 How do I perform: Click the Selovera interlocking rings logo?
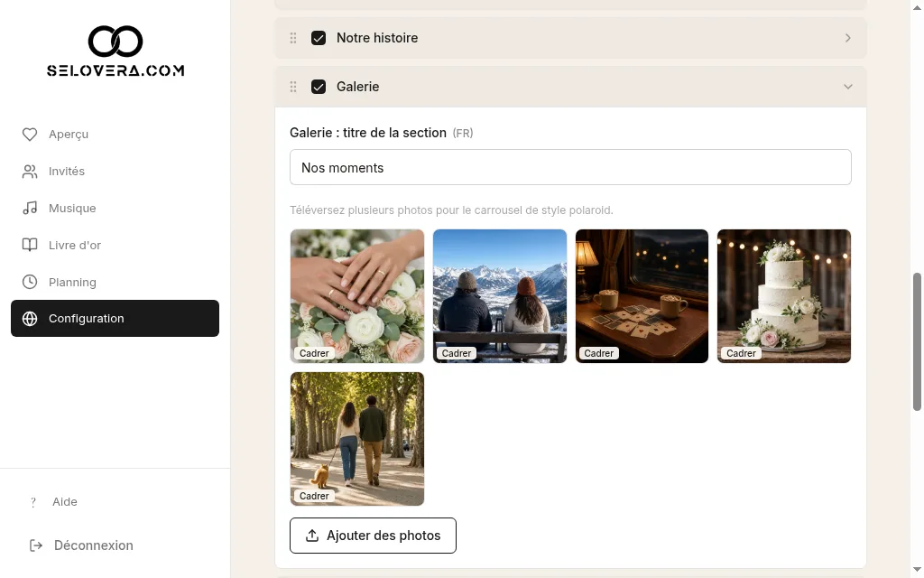[x=115, y=42]
